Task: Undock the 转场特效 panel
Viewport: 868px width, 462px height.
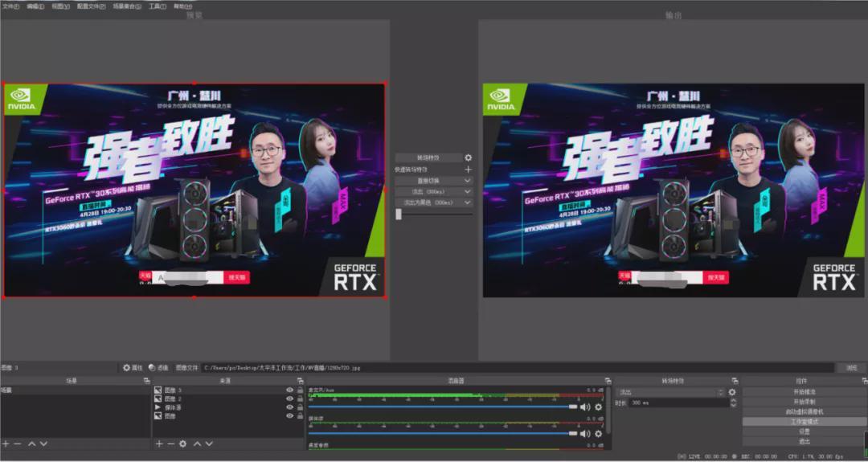Action: pos(735,381)
